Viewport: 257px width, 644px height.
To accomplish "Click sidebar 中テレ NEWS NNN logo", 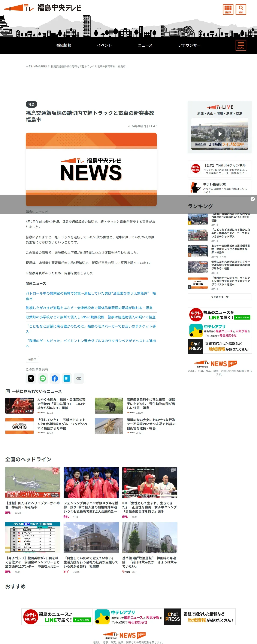I will click(x=215, y=364).
